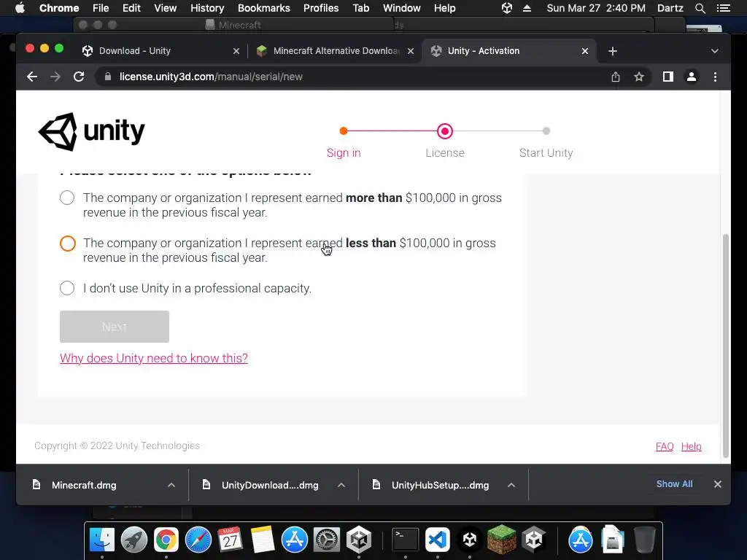The image size is (747, 560).
Task: Open the View menu
Action: [166, 8]
